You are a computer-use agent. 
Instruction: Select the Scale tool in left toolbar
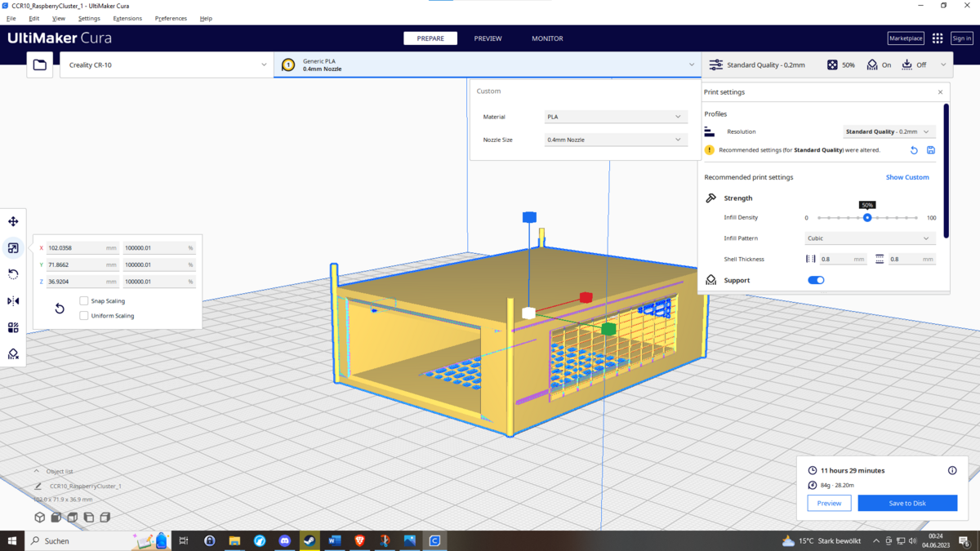coord(13,248)
